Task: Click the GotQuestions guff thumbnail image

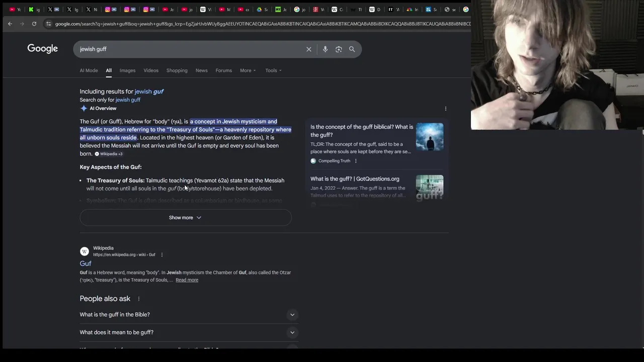Action: [430, 188]
